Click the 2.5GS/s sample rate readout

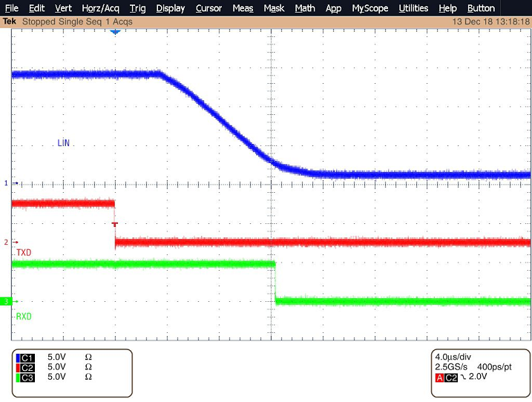(451, 366)
